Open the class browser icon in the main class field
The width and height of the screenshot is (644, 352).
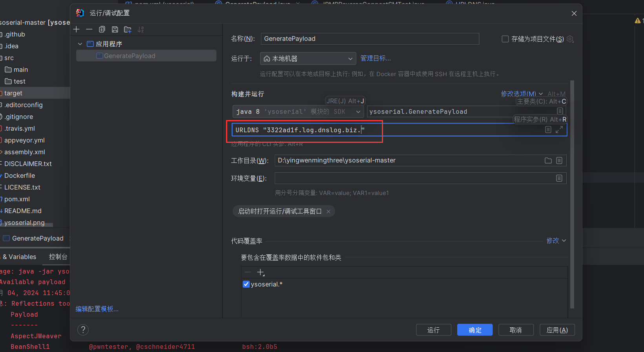coord(560,111)
